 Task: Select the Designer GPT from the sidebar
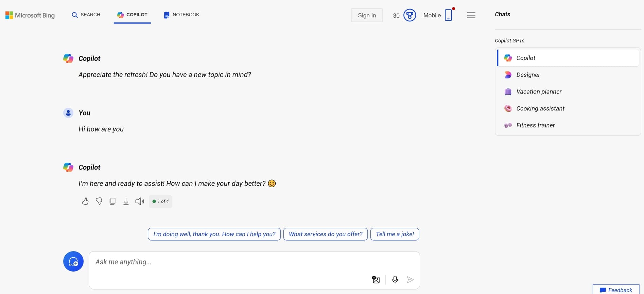[x=528, y=75]
